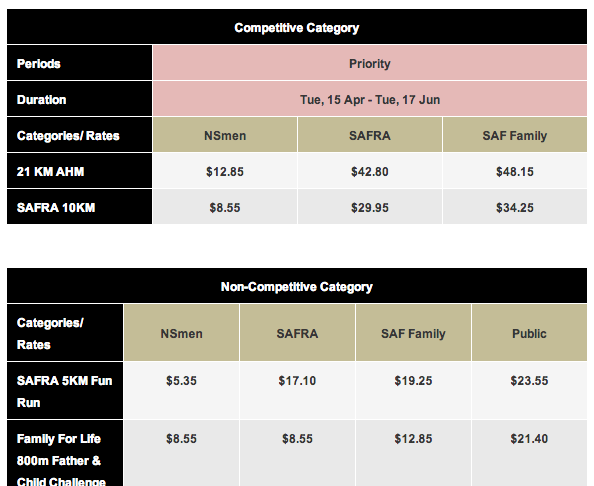Click the 21 KM AHM row label

click(50, 172)
